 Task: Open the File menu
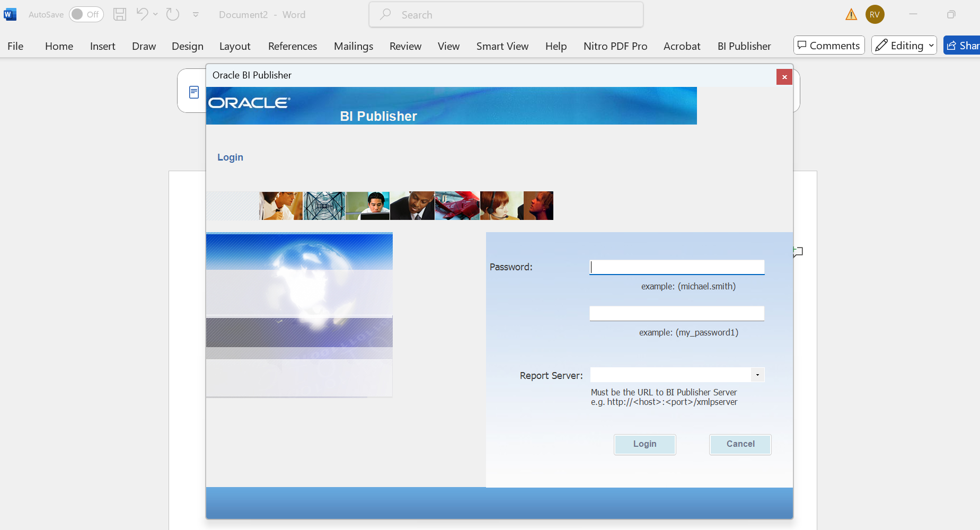pos(15,46)
